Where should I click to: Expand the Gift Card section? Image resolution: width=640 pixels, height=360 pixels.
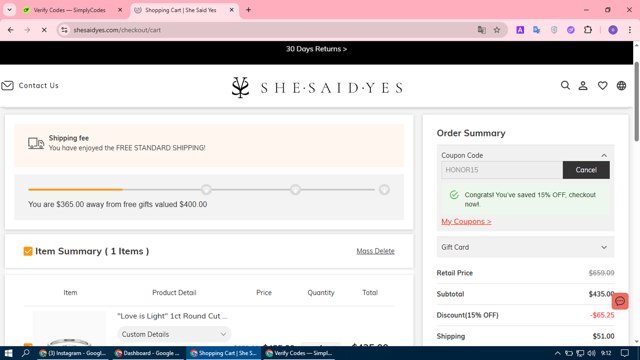click(525, 247)
